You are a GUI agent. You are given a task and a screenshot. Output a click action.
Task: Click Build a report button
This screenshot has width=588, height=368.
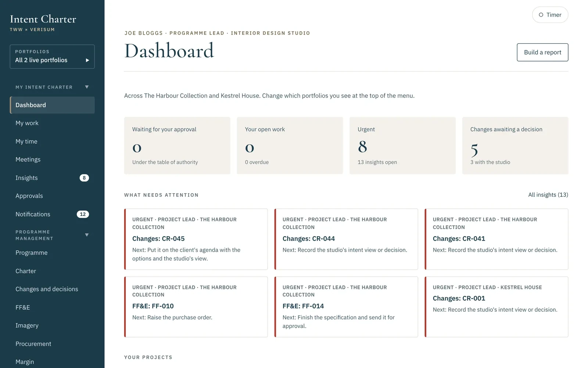[542, 52]
